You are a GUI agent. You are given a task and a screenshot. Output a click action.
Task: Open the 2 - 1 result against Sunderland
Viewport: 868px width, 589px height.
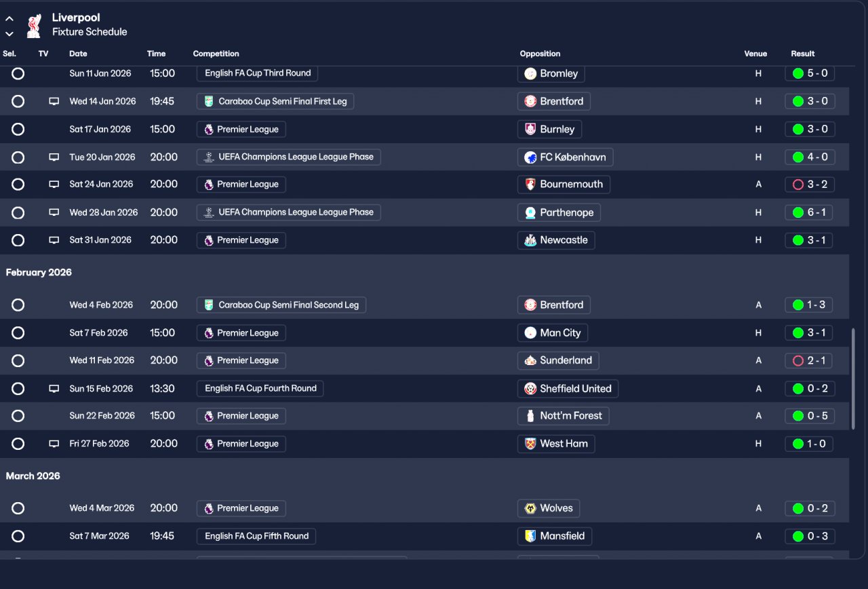point(809,361)
